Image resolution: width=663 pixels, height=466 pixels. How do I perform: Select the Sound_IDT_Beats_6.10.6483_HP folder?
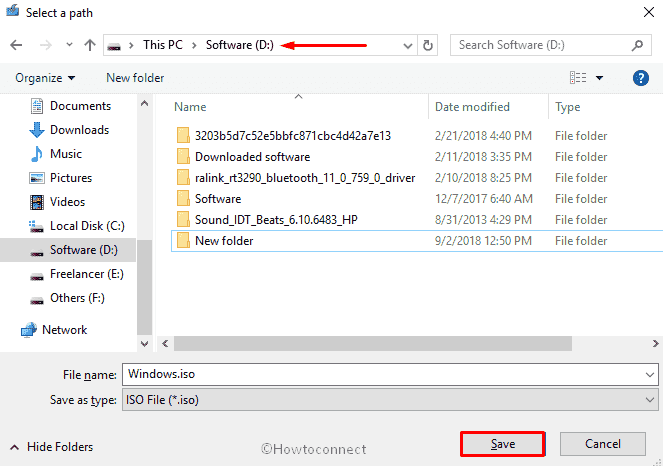tap(276, 220)
